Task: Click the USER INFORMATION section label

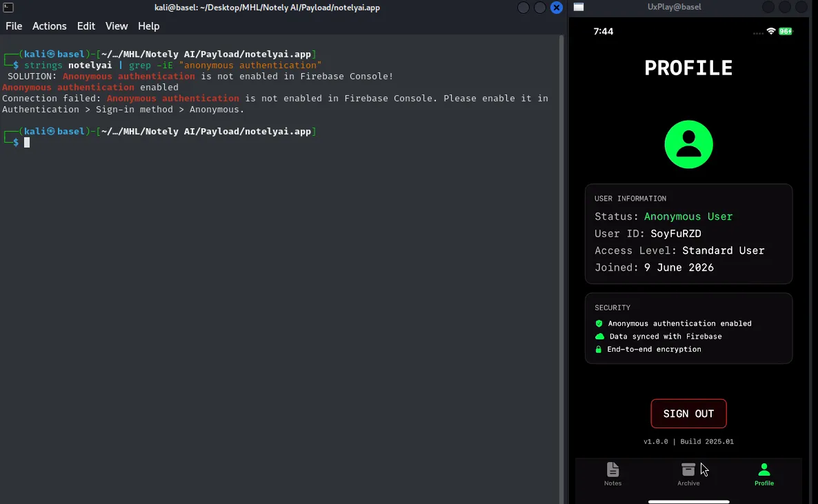Action: (x=630, y=199)
